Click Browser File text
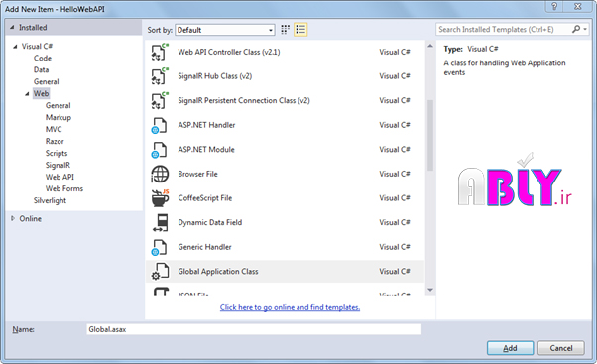The image size is (597, 364). pyautogui.click(x=197, y=174)
